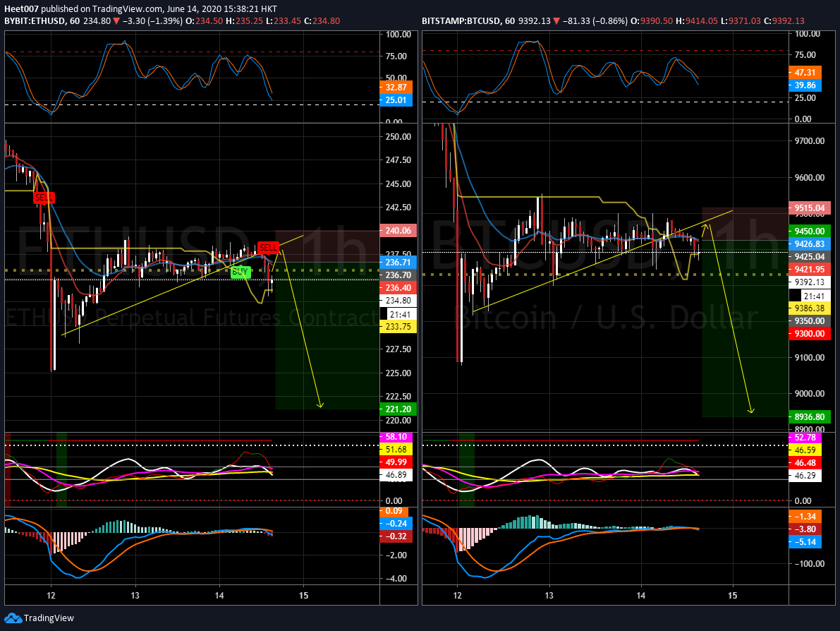Click the 21:41 countdown on ETHUSD chart
Screen dimensions: 840x631
tap(400, 315)
